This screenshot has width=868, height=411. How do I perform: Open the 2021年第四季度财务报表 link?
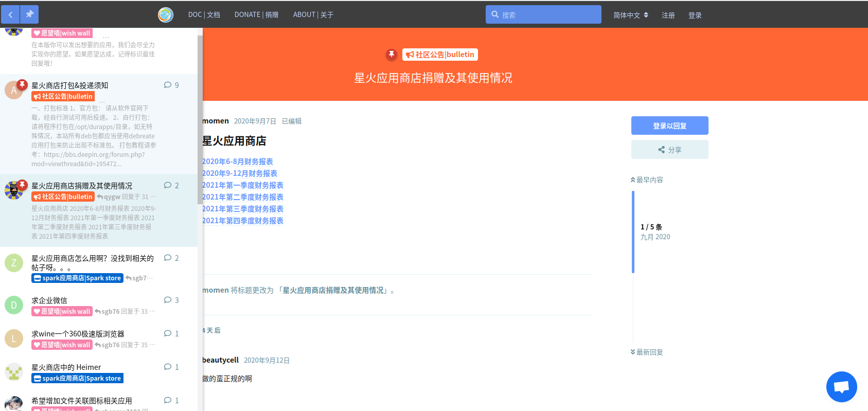(243, 221)
